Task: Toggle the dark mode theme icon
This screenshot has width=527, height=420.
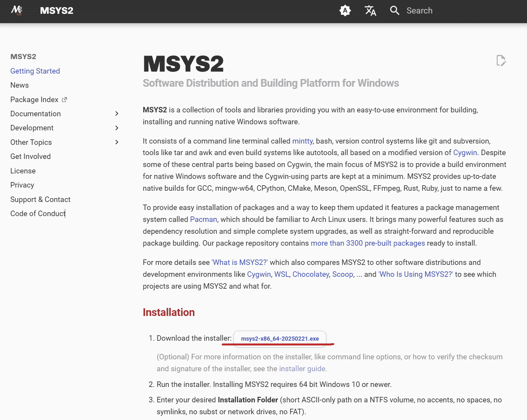Action: [x=345, y=11]
